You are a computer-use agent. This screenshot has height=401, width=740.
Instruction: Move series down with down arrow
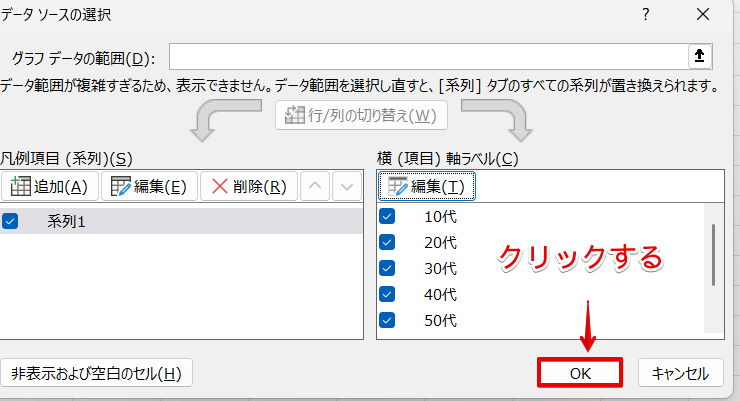click(345, 186)
